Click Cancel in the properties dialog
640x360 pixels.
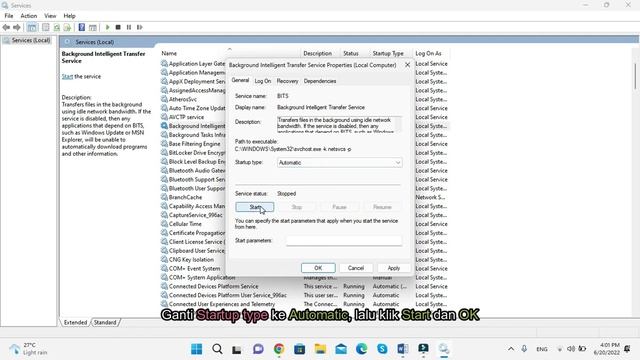356,268
